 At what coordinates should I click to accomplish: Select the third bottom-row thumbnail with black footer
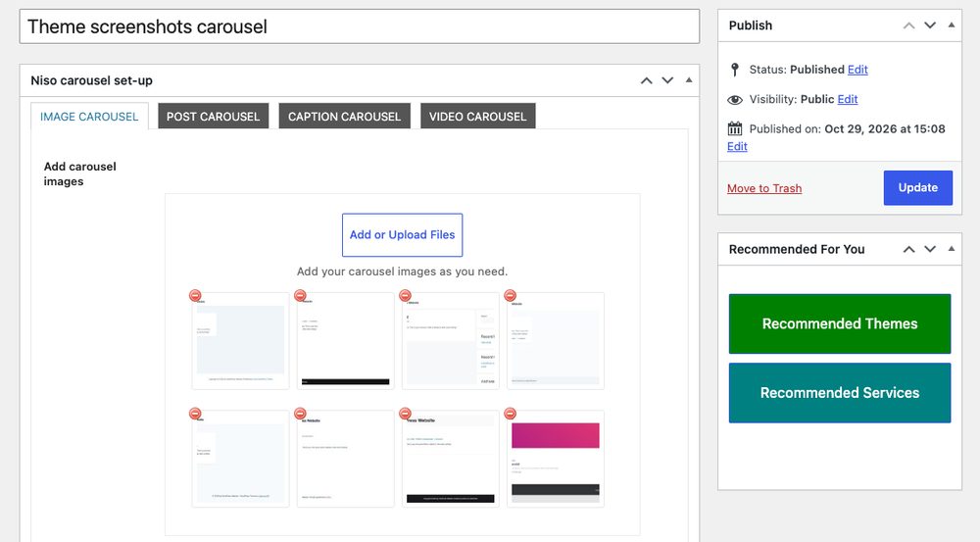tap(451, 459)
